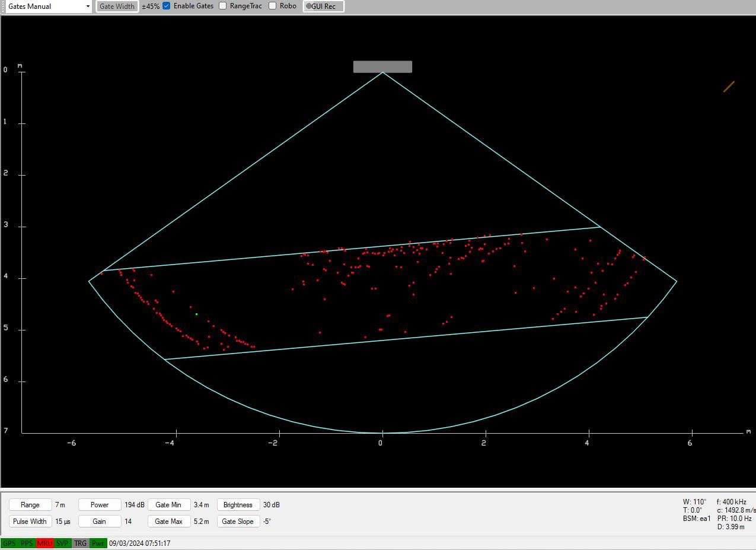
Task: Click the PPS status indicator
Action: 27,543
